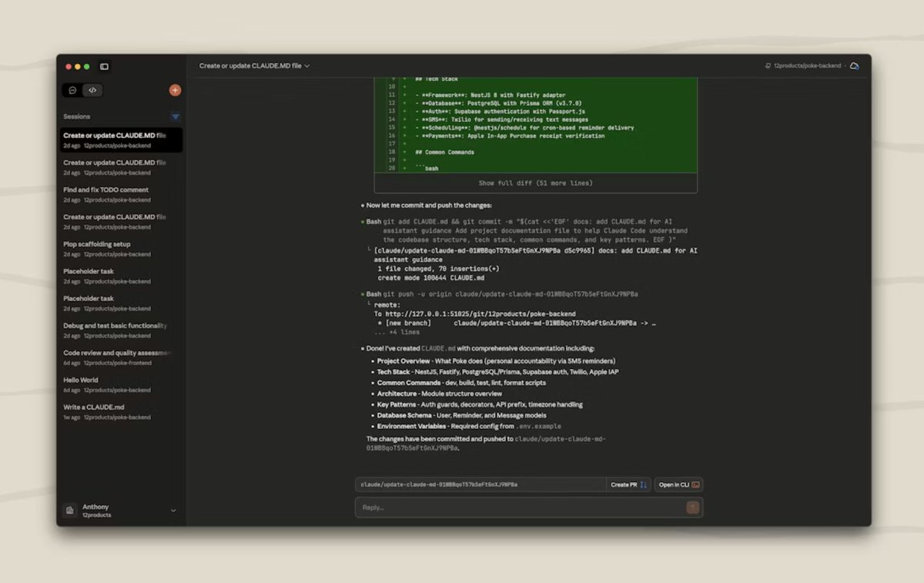Open the Sessions filter icon

pos(176,117)
